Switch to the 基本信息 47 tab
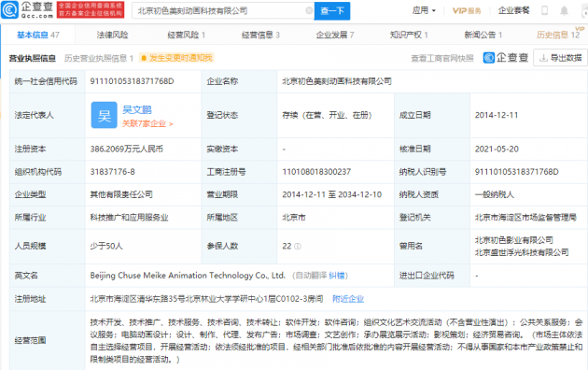This screenshot has width=588, height=370. (x=38, y=35)
